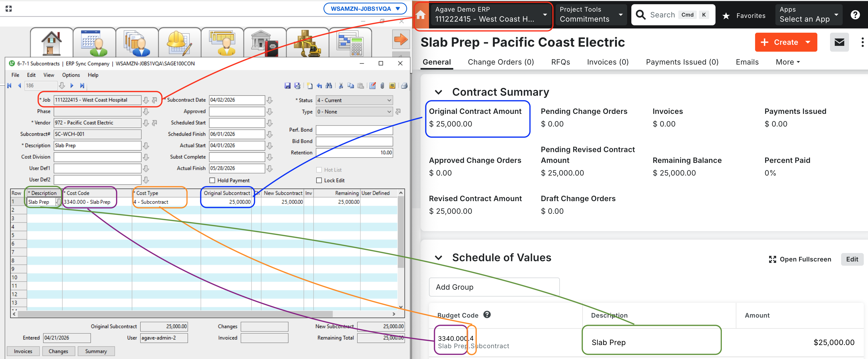Open the three-dot more options menu
The width and height of the screenshot is (868, 359).
862,42
